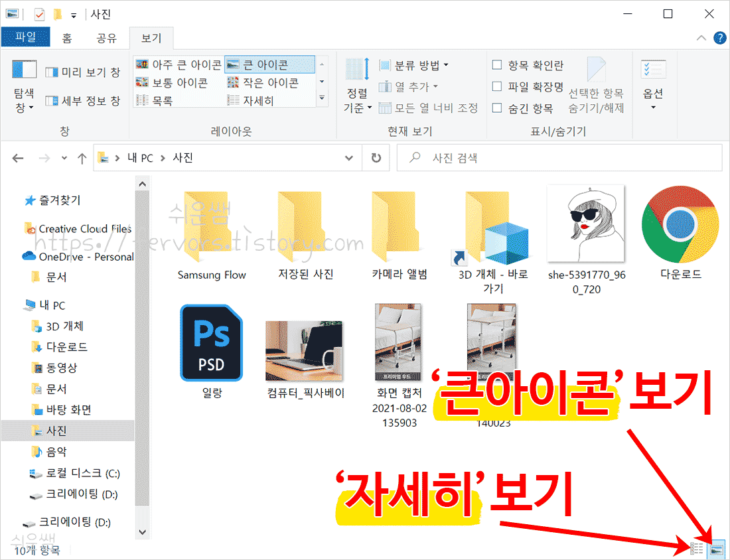
Task: Click the quick access new folder icon
Action: (x=58, y=15)
